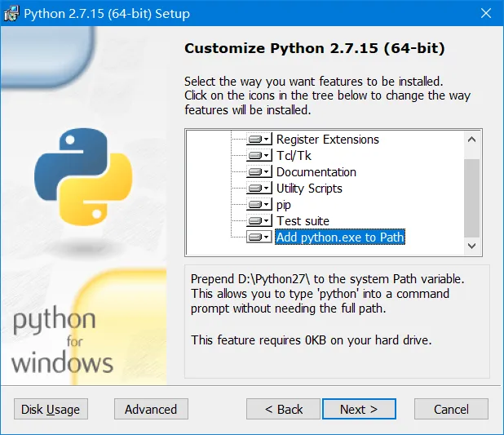Proceed by clicking Next
This screenshot has width=504, height=435.
click(x=359, y=409)
